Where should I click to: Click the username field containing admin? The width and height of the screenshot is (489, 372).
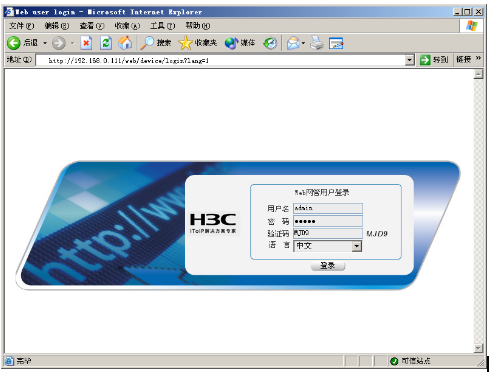pyautogui.click(x=328, y=208)
